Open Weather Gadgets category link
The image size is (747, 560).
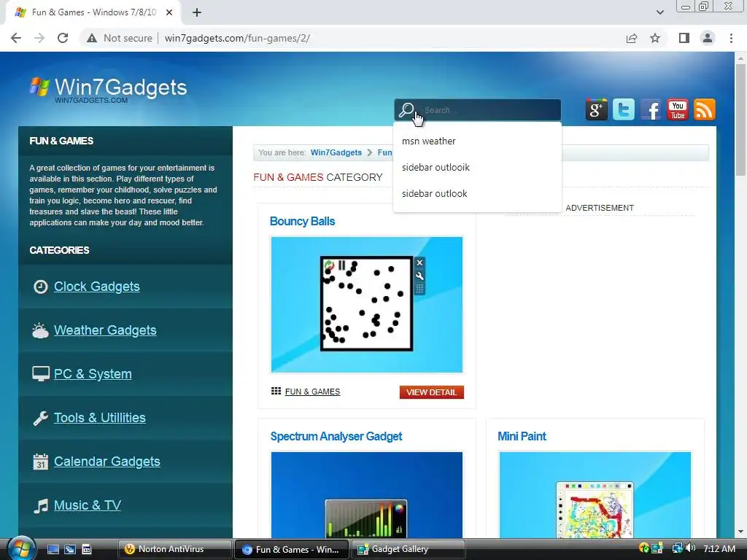click(105, 330)
